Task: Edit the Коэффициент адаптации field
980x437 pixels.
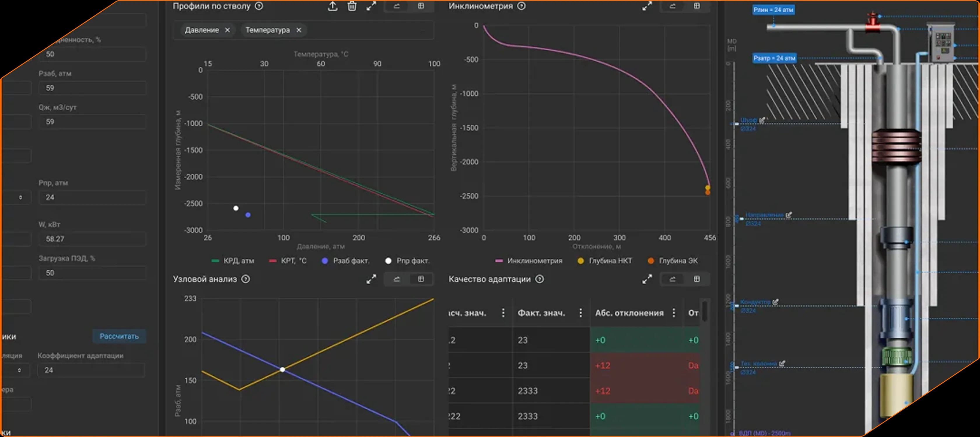Action: click(x=91, y=370)
